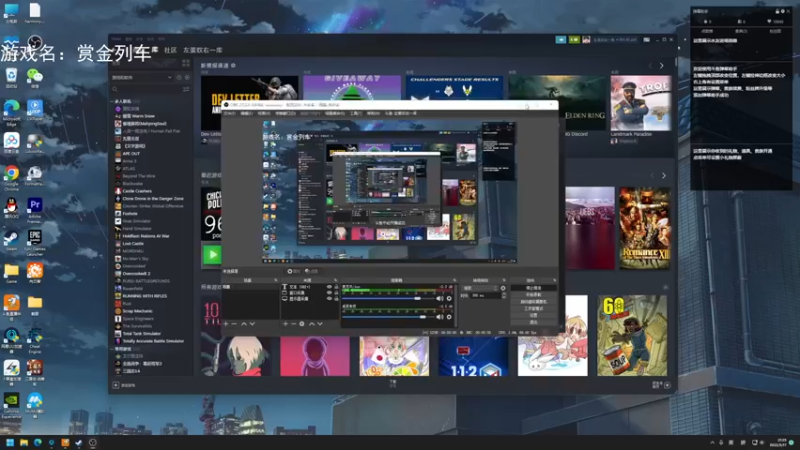This screenshot has width=800, height=450.
Task: Click top streaming button in OBS controls
Action: coord(534,288)
